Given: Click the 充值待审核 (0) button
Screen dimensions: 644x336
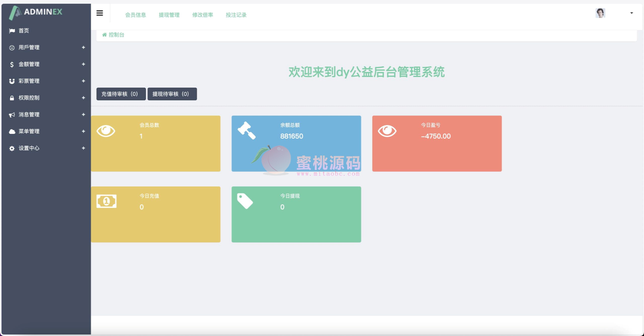Looking at the screenshot, I should click(121, 94).
